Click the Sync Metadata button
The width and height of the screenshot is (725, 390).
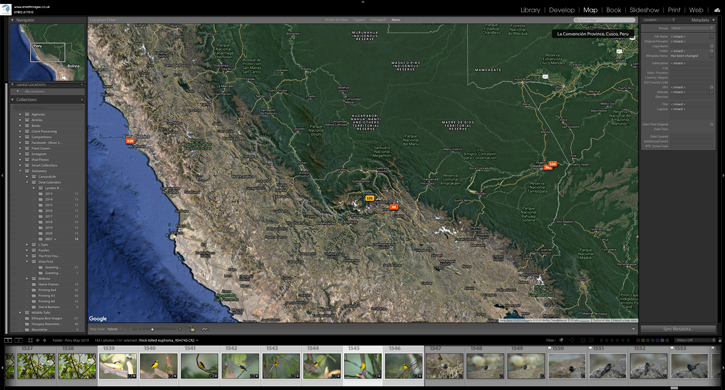tap(678, 329)
